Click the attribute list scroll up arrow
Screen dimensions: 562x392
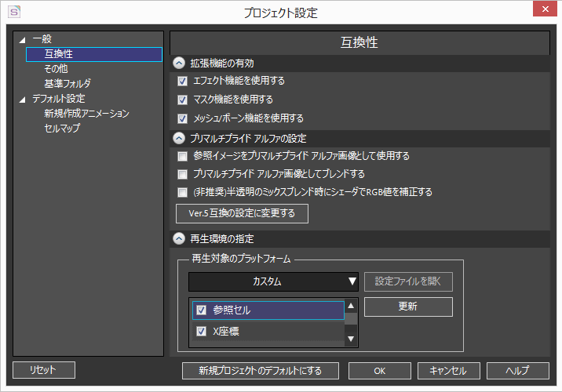tap(351, 306)
